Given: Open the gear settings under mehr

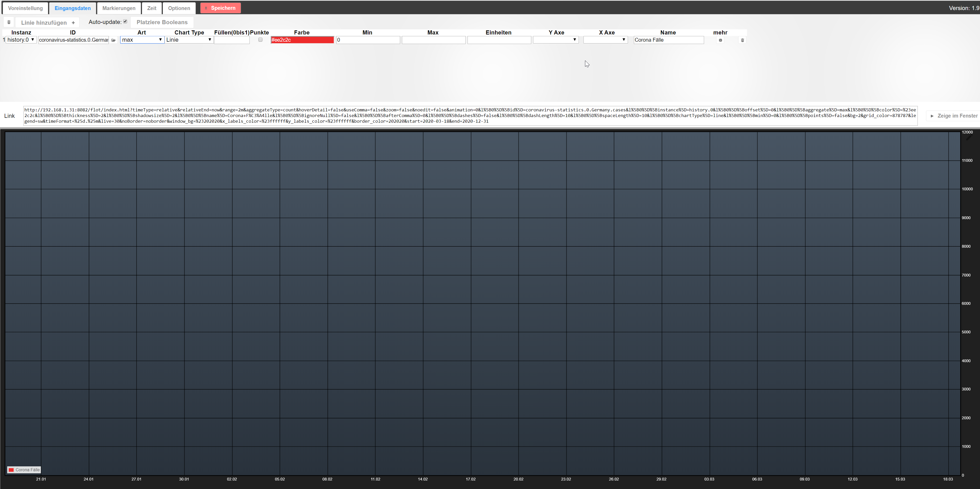Looking at the screenshot, I should tap(720, 40).
